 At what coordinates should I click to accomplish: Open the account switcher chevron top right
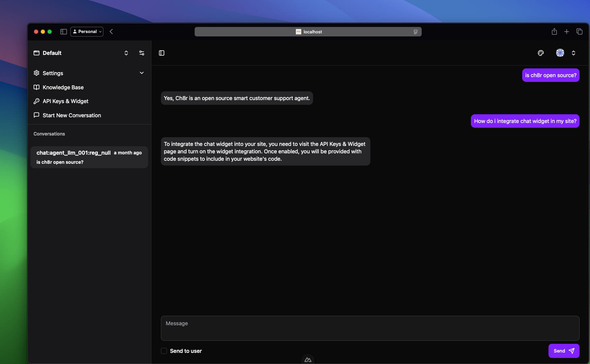pyautogui.click(x=573, y=53)
